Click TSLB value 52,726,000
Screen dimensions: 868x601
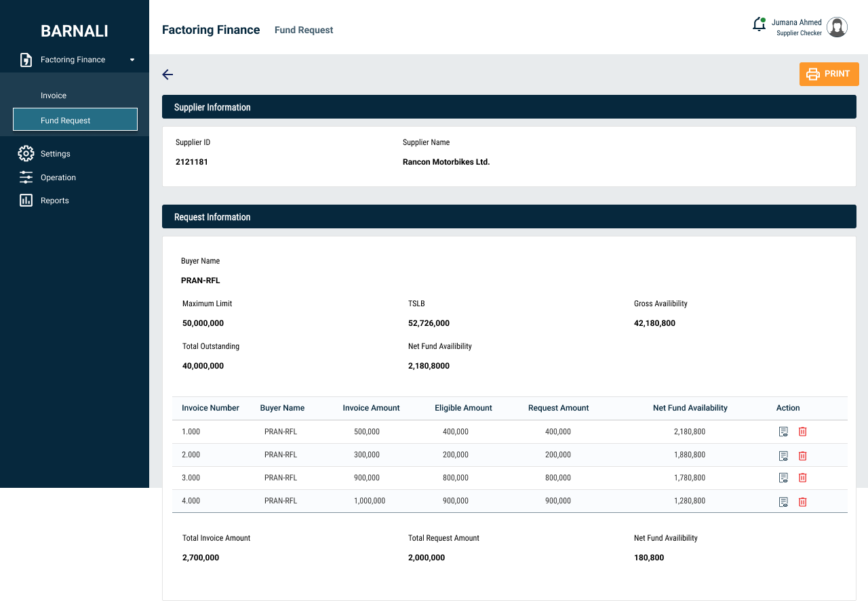pyautogui.click(x=429, y=323)
